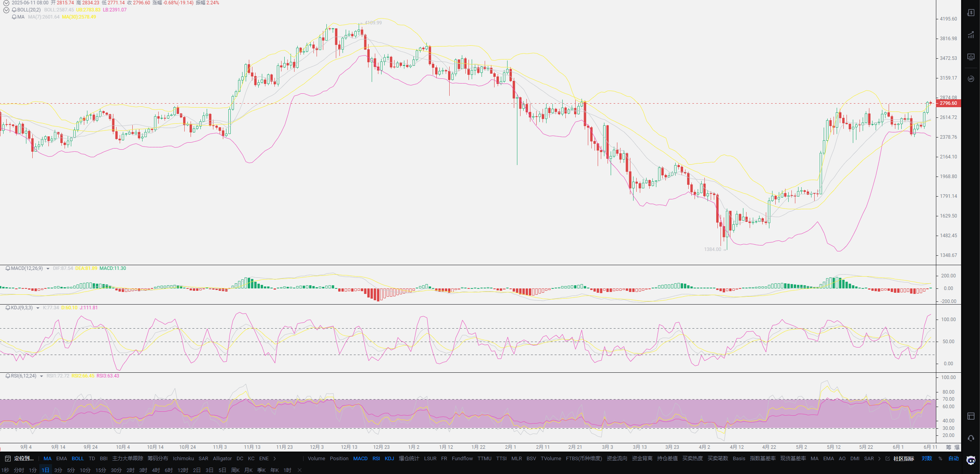Viewport: 980px width, 474px height.
Task: Toggle the RSI sub-indicator
Action: tap(376, 459)
